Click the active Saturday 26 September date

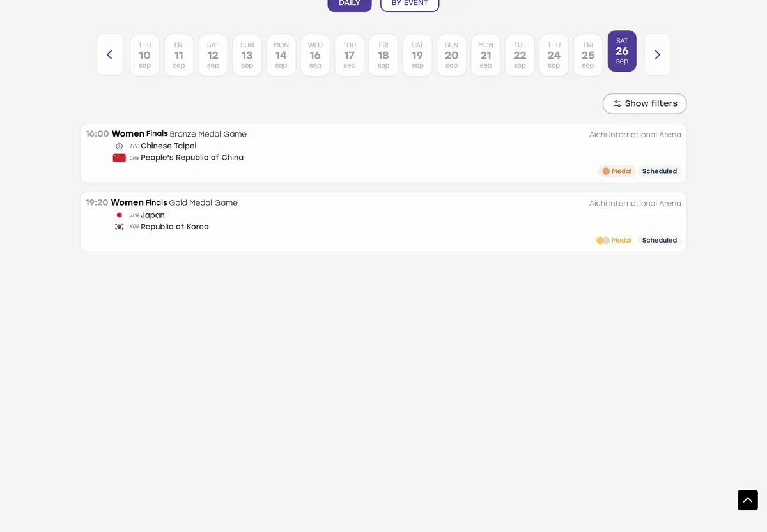[622, 51]
